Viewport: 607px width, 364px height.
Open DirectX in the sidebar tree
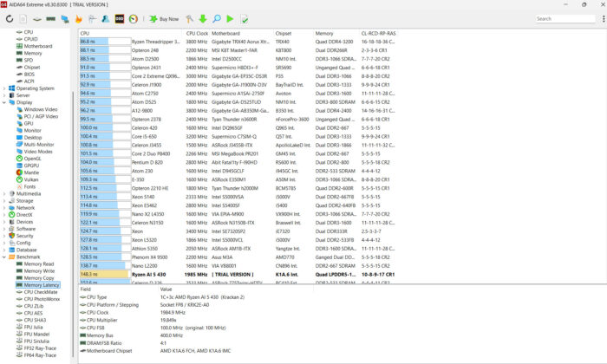click(24, 215)
